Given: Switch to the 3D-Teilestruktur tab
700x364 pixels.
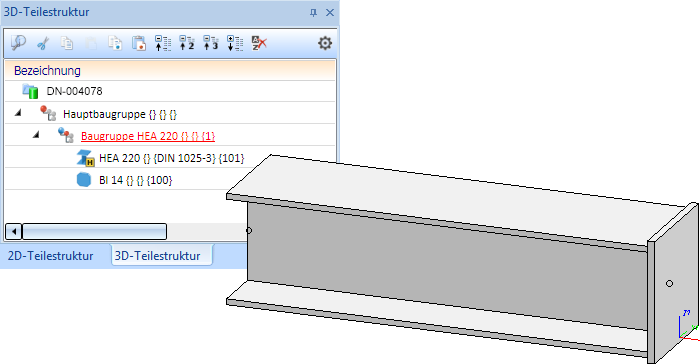Looking at the screenshot, I should click(x=158, y=256).
